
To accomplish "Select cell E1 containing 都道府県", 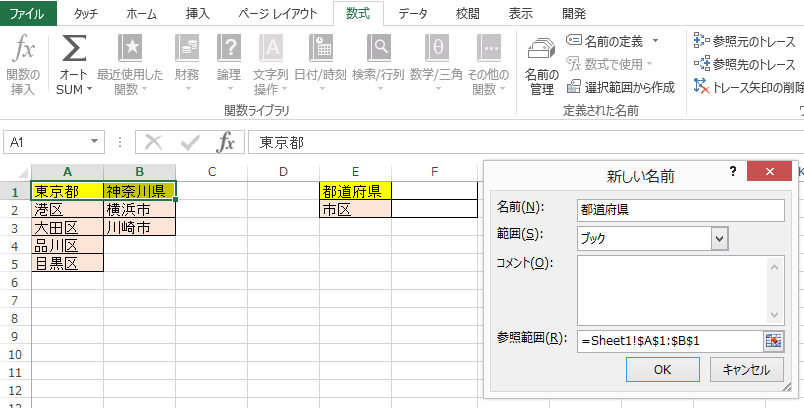I will point(355,191).
